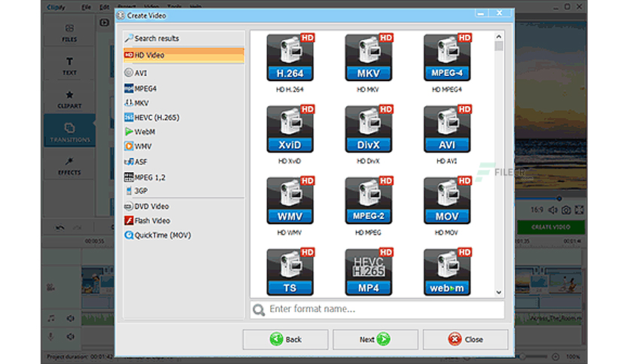This screenshot has width=629, height=364.
Task: Open the Transitions panel in Clipify sidebar
Action: pos(69,132)
